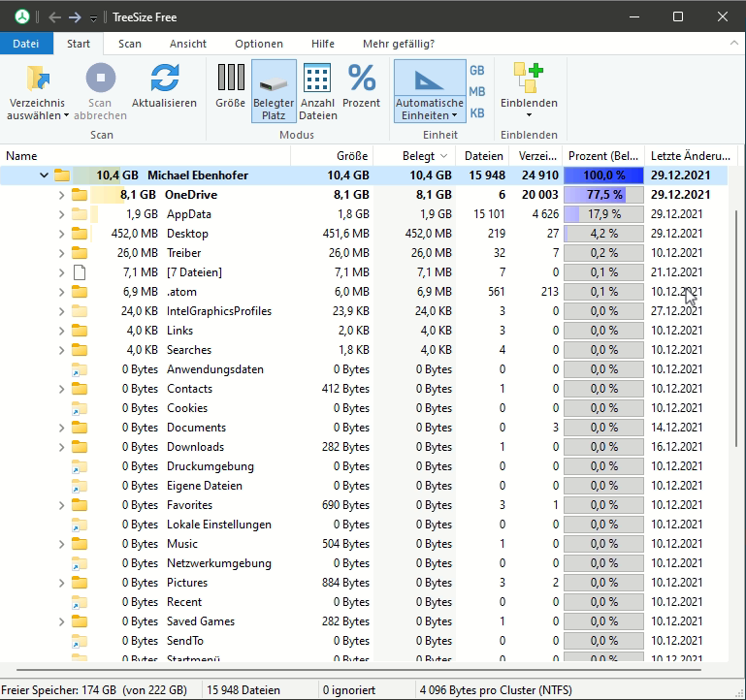
Task: Open the Optionen tab
Action: pyautogui.click(x=259, y=44)
